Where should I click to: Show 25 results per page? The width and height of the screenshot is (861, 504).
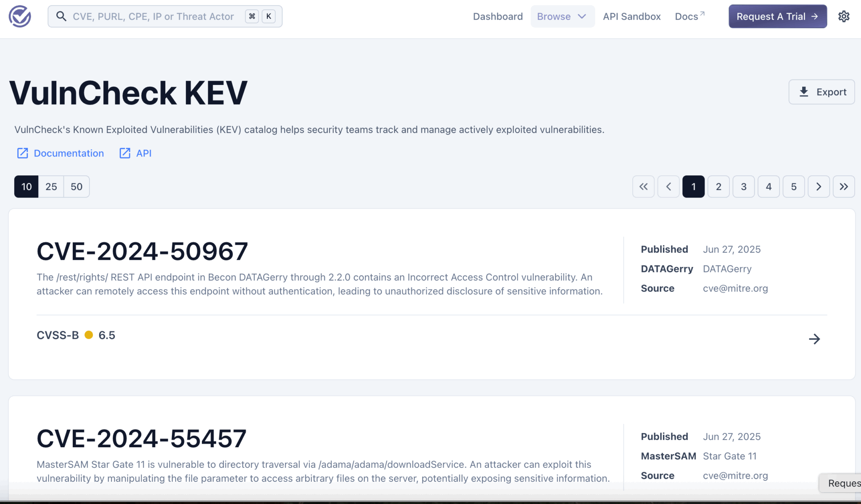click(51, 187)
